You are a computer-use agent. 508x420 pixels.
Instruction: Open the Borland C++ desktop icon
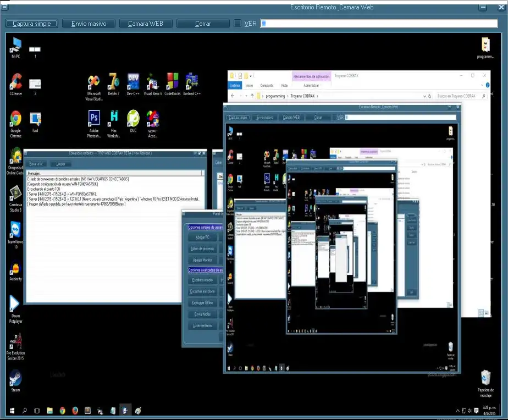click(192, 84)
